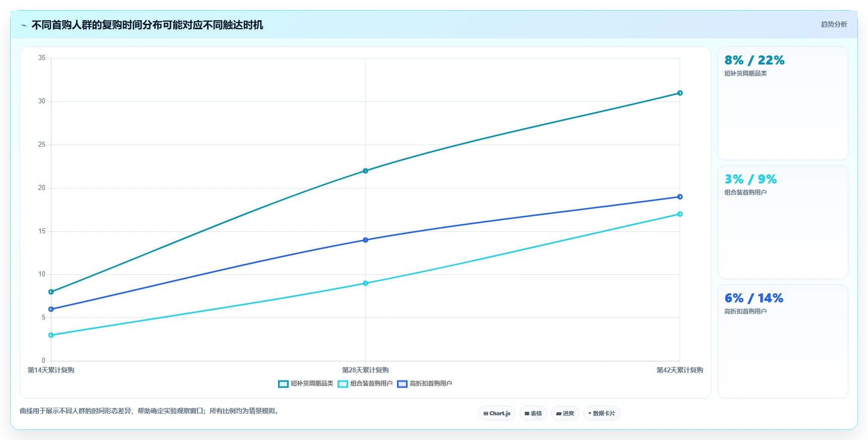Click the 表格 tag
The height and width of the screenshot is (440, 868).
click(x=533, y=413)
